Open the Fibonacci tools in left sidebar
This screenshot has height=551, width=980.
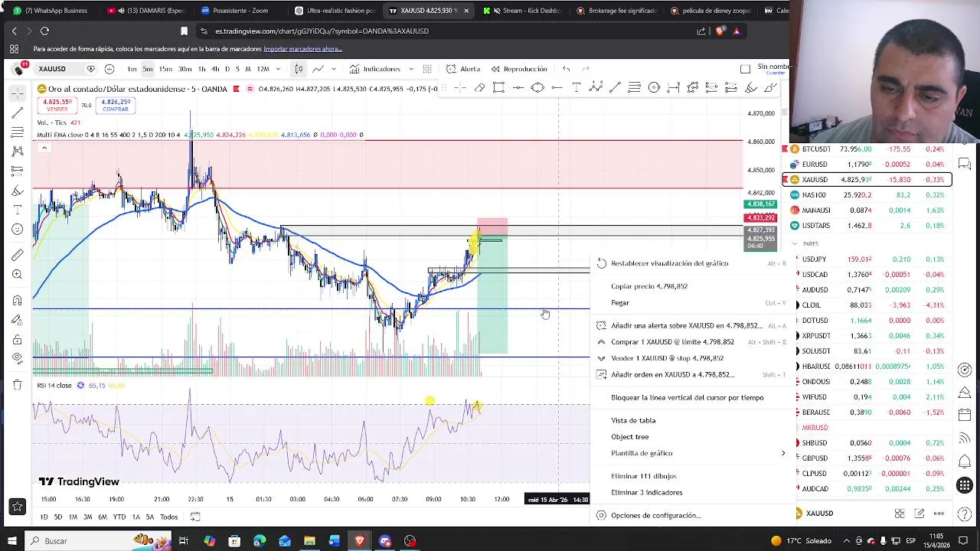click(18, 133)
